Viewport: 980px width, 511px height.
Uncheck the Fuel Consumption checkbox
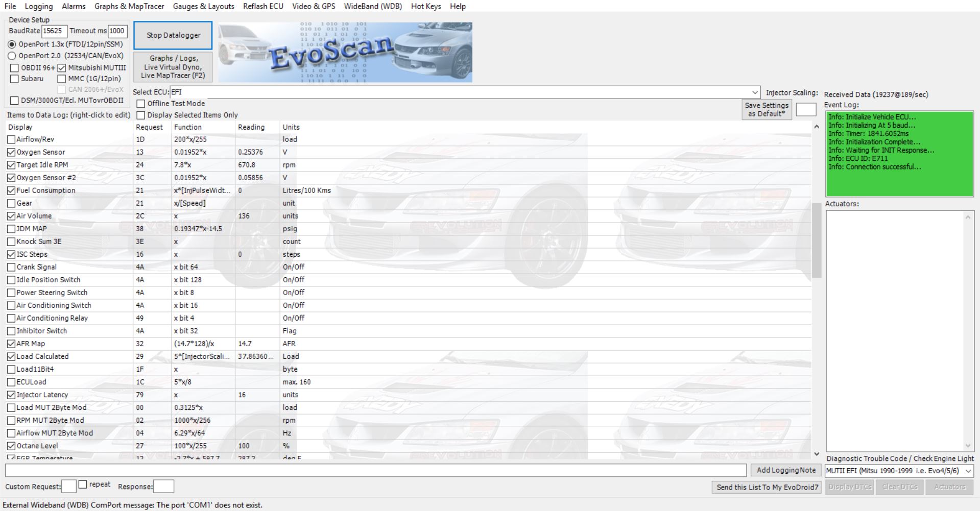pyautogui.click(x=11, y=190)
